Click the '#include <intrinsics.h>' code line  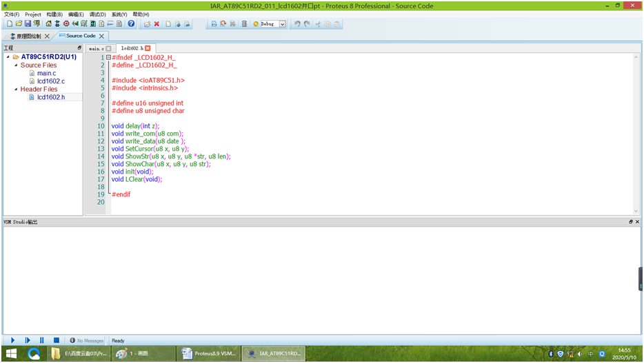(x=145, y=88)
